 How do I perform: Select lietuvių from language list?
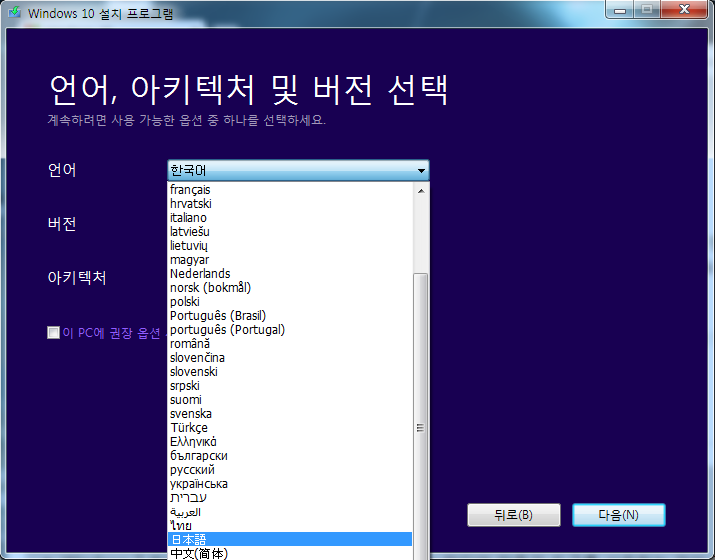[290, 245]
